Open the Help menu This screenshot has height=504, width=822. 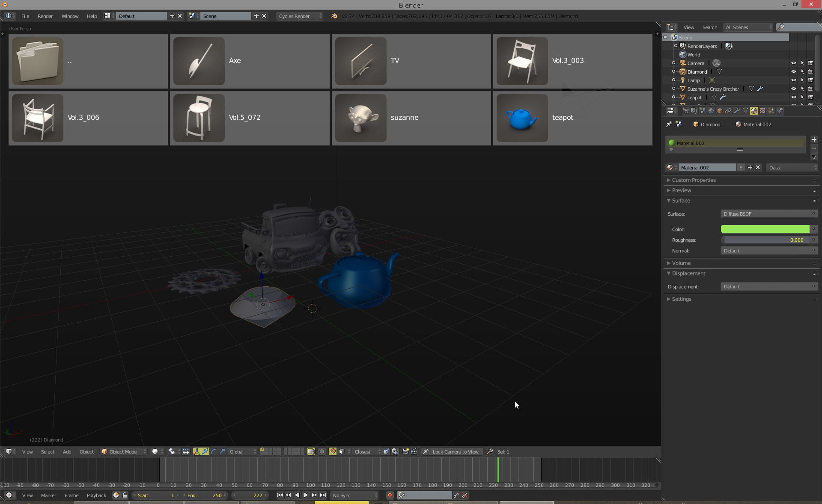(92, 16)
